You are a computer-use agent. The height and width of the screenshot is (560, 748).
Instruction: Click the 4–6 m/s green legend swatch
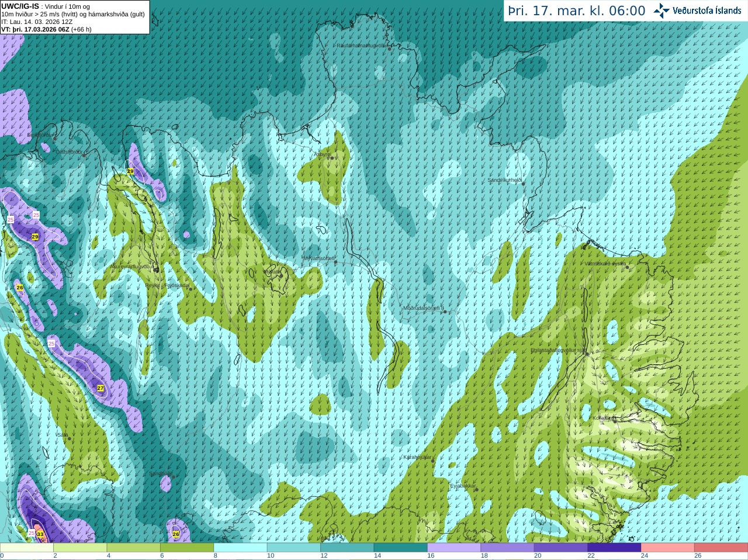pos(134,548)
